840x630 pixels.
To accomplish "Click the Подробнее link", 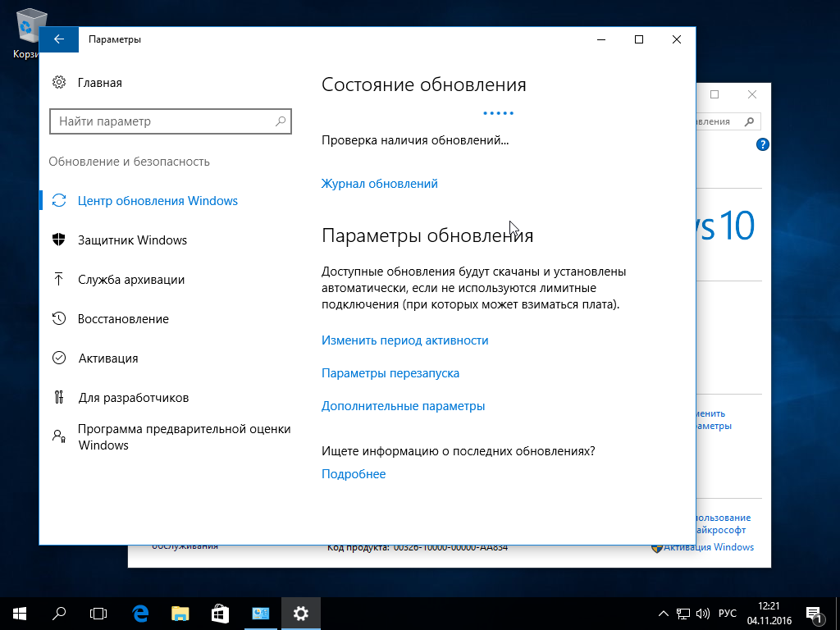I will pos(354,474).
